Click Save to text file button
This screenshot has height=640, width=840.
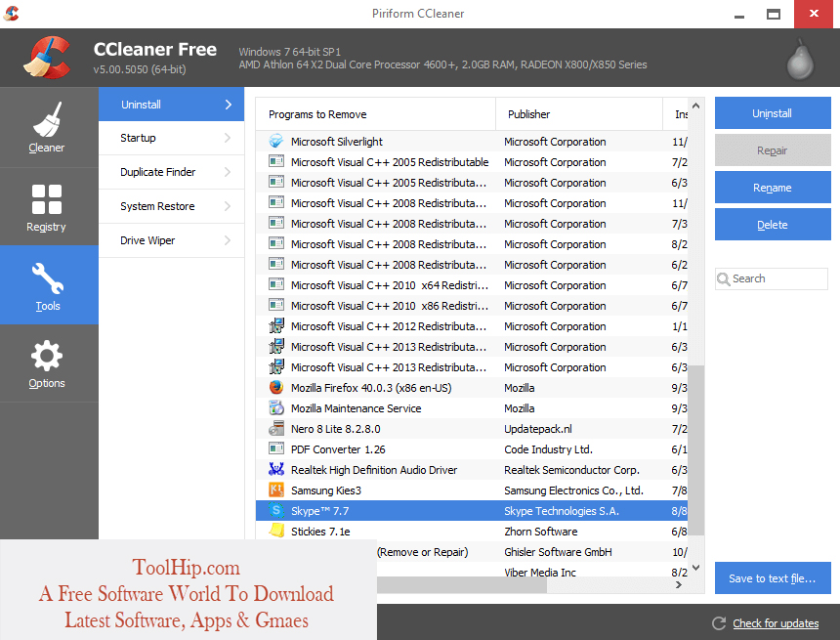[x=773, y=578]
